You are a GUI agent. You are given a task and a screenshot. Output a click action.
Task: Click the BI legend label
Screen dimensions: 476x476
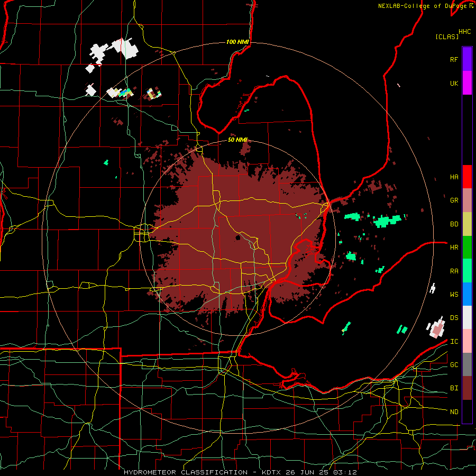point(454,388)
